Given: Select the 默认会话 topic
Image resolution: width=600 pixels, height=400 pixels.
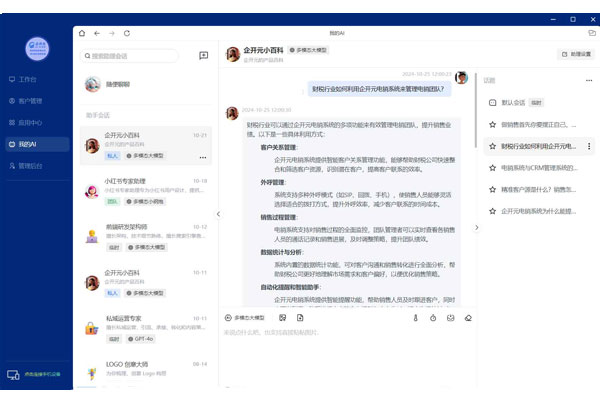Looking at the screenshot, I should pos(540,103).
